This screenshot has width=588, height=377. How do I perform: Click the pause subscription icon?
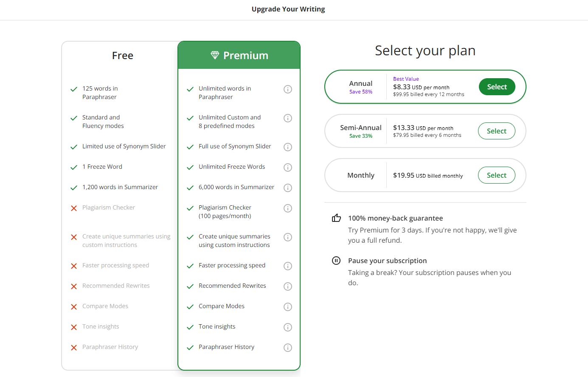point(336,261)
